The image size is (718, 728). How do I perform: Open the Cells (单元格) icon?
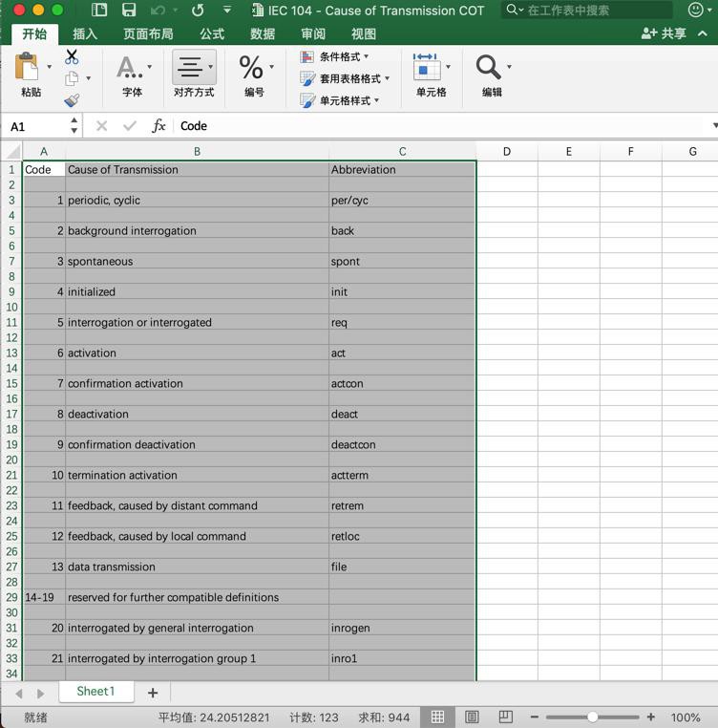(x=426, y=67)
